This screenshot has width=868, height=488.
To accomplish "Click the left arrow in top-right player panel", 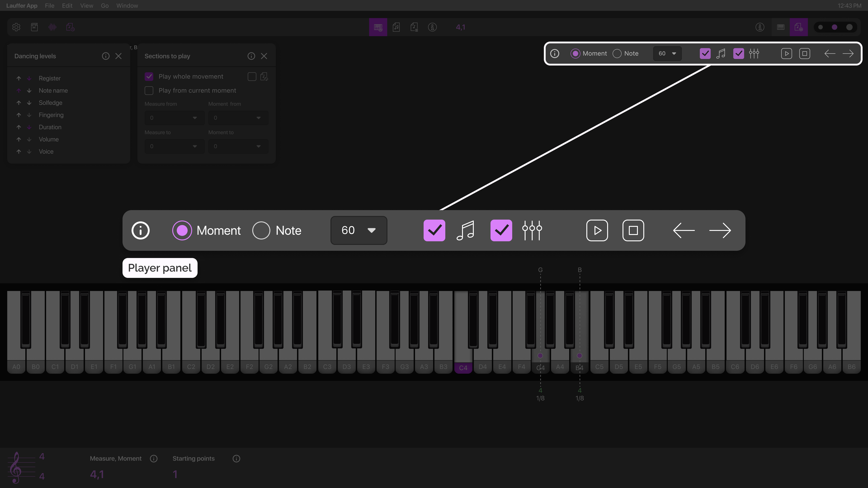I will (830, 54).
